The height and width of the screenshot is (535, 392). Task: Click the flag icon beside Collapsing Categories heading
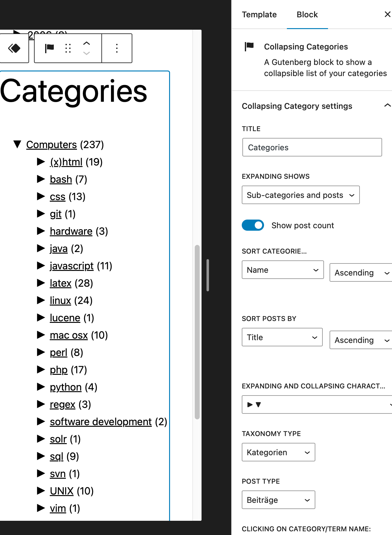tap(249, 47)
